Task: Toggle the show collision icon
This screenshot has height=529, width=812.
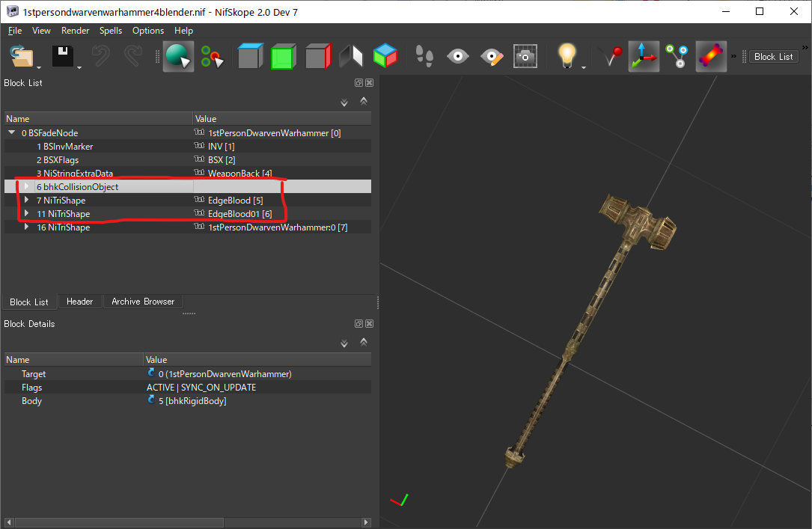Action: coord(711,56)
